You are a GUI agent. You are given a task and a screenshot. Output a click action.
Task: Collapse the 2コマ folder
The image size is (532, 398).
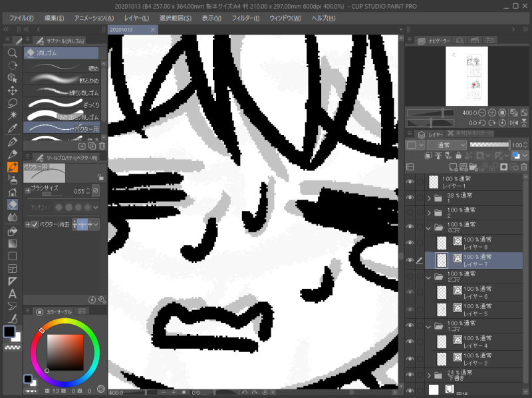point(428,278)
